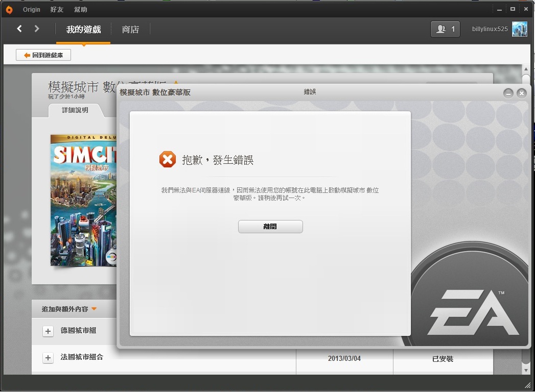Maximize the Origin main window
The height and width of the screenshot is (392, 535).
(513, 9)
